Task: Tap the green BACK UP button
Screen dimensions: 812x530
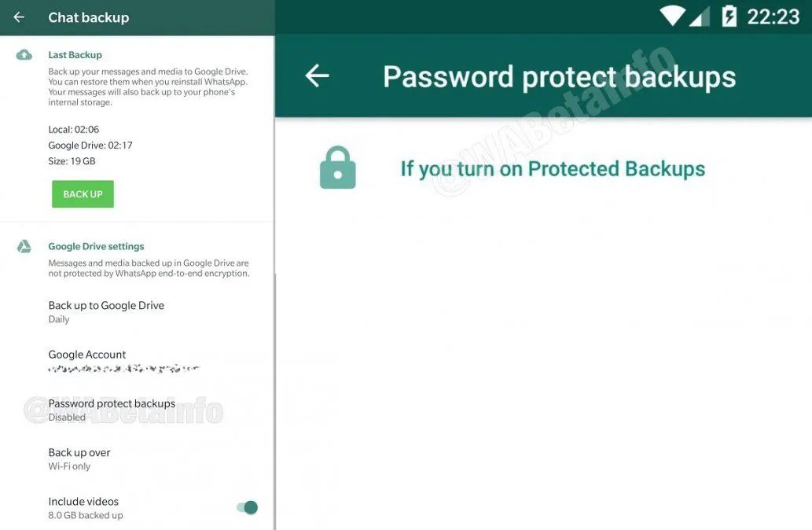Action: click(83, 193)
